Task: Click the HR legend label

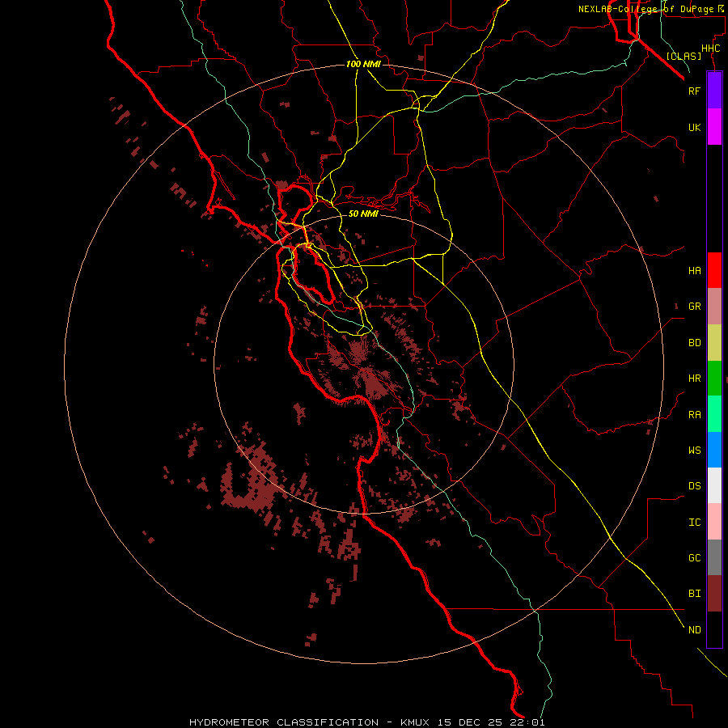Action: pyautogui.click(x=694, y=379)
